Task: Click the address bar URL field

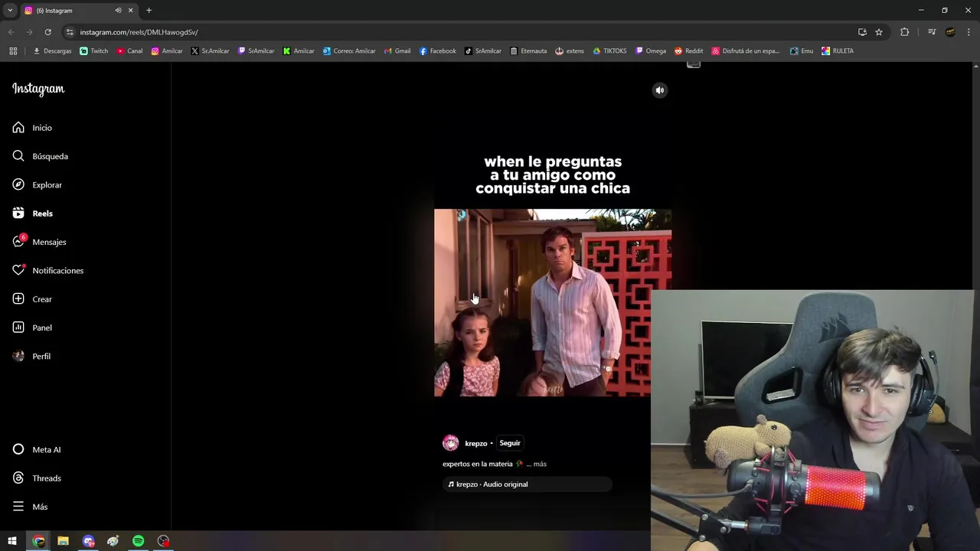Action: click(459, 32)
